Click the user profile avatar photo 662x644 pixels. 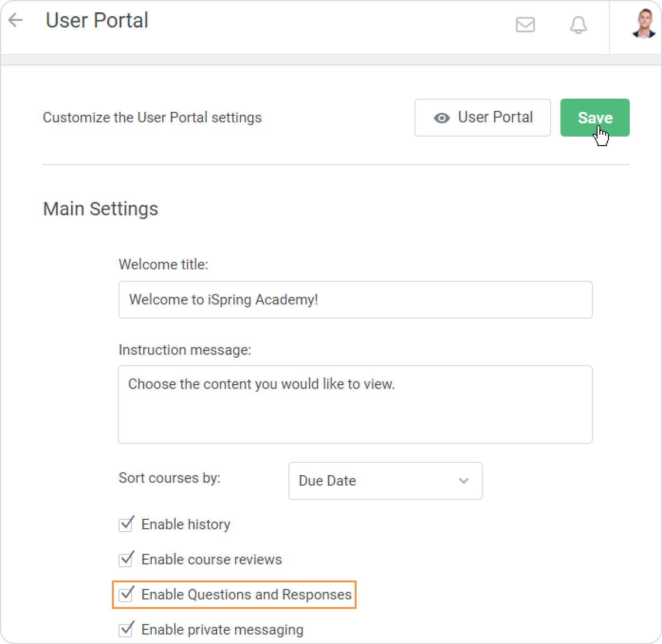644,24
